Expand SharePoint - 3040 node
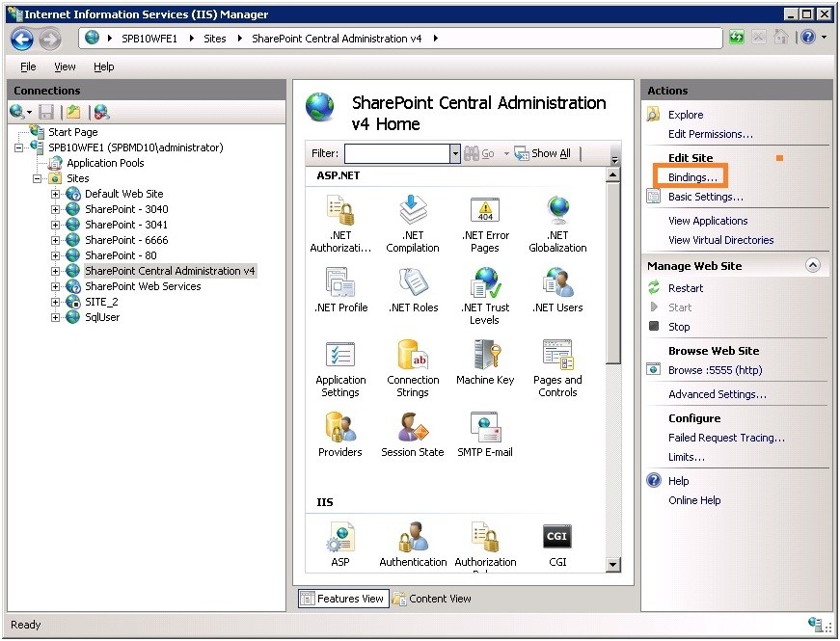The height and width of the screenshot is (641, 840). [x=55, y=209]
